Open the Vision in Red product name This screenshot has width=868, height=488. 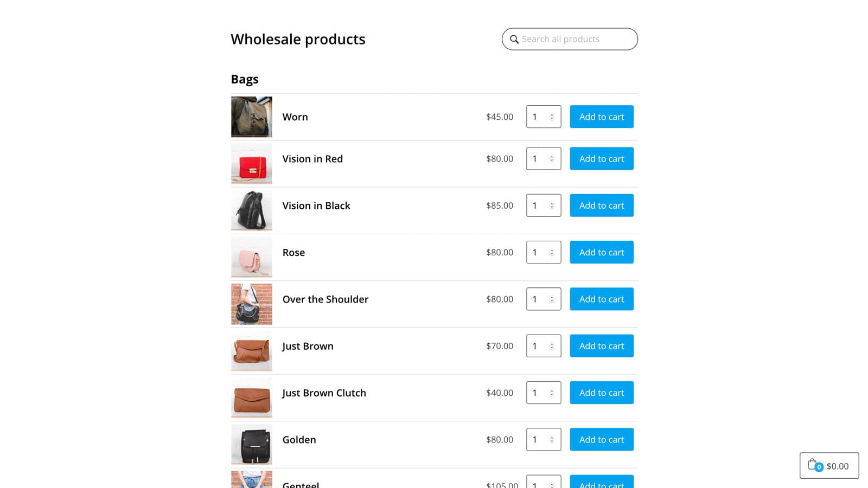[312, 159]
